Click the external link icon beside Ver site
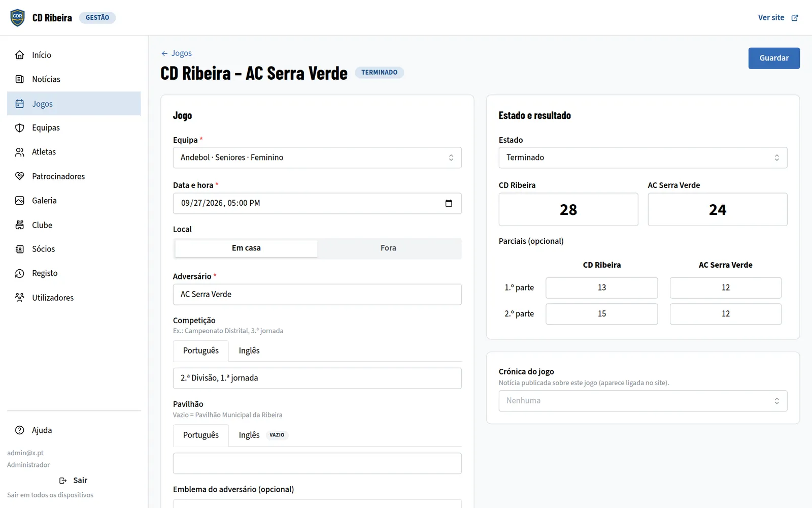Image resolution: width=812 pixels, height=508 pixels. pyautogui.click(x=795, y=18)
